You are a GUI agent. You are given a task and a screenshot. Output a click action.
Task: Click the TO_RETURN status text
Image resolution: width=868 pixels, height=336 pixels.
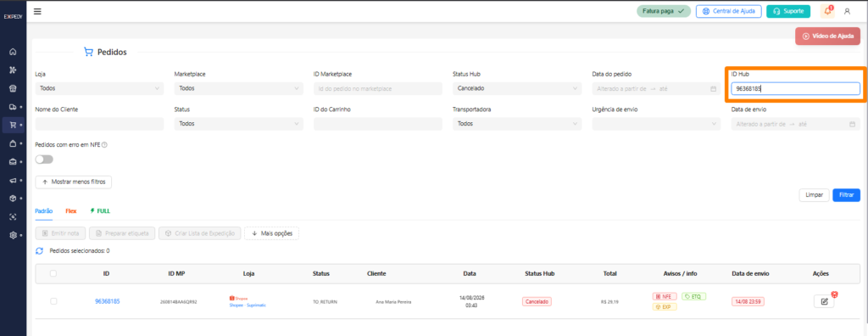[x=325, y=302]
